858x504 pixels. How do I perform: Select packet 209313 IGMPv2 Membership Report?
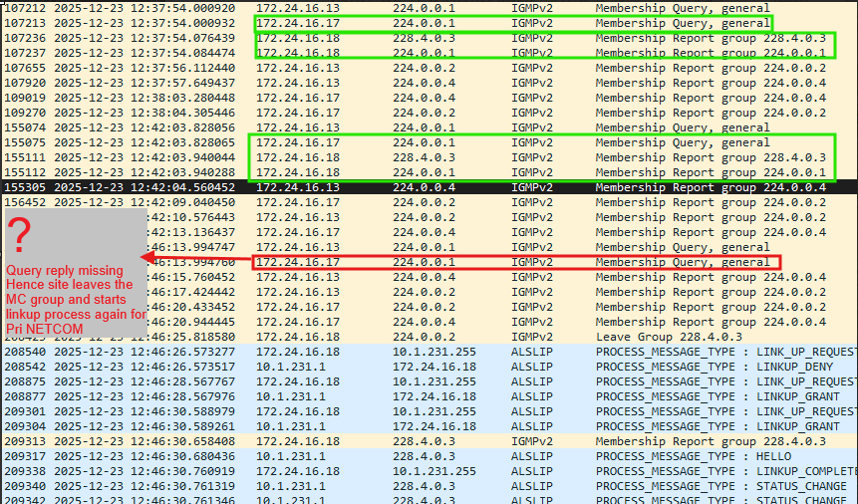429,441
